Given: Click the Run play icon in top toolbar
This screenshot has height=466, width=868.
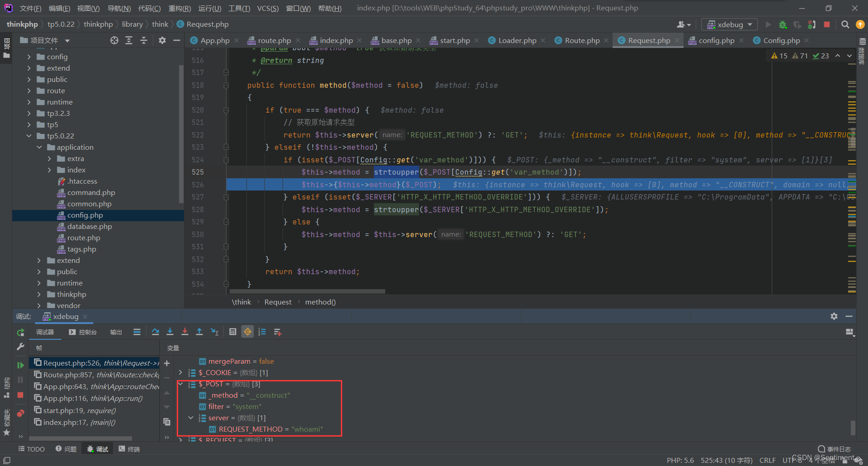Looking at the screenshot, I should coord(768,24).
